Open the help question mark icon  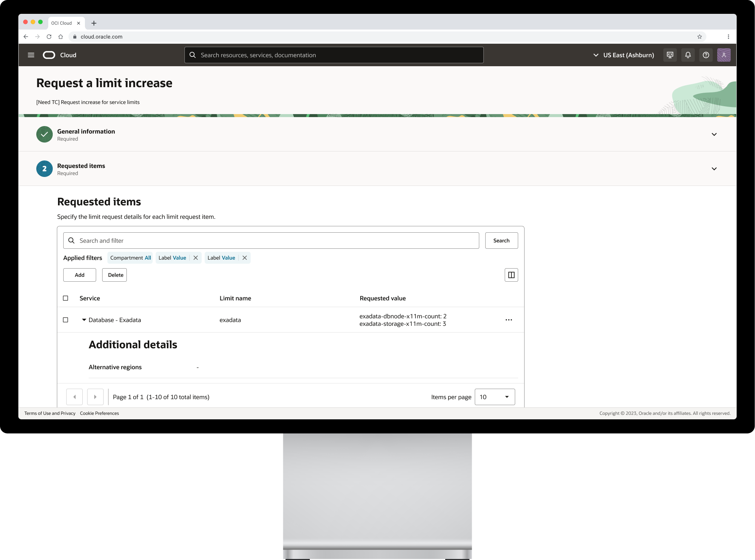(706, 55)
